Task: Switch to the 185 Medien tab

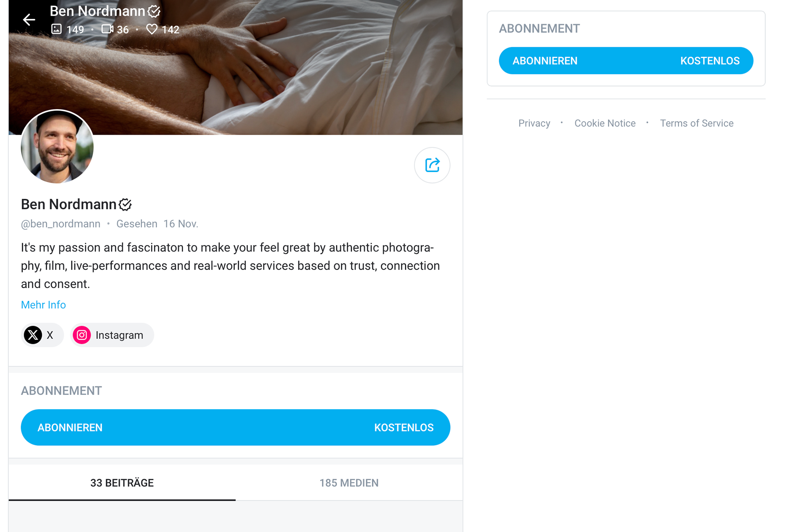Action: coord(349,483)
